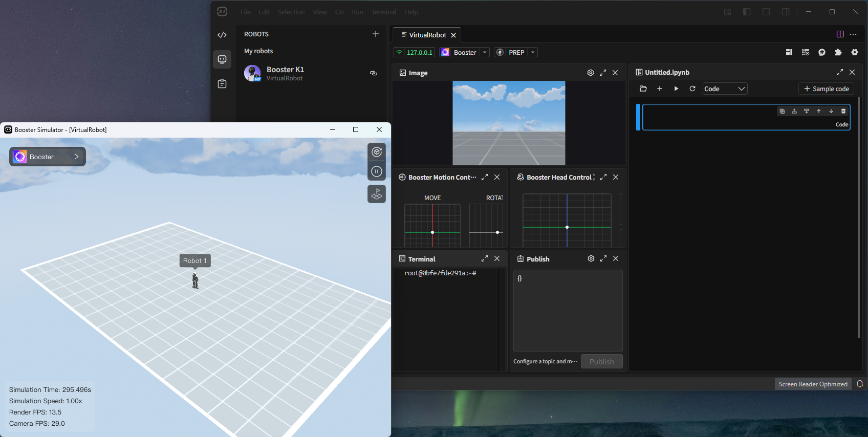Open file folder icon in notebook toolbar

[643, 89]
